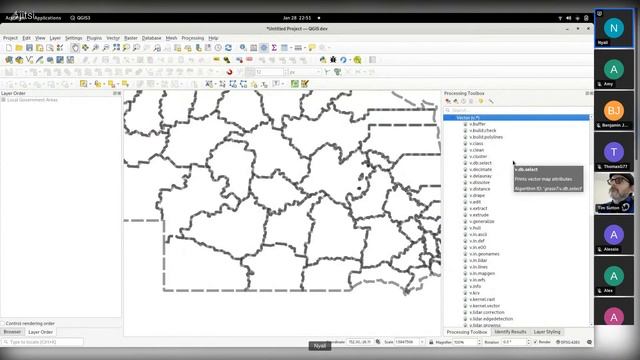This screenshot has width=640, height=360.
Task: Toggle the scale lock icon in status bar
Action: 431,342
